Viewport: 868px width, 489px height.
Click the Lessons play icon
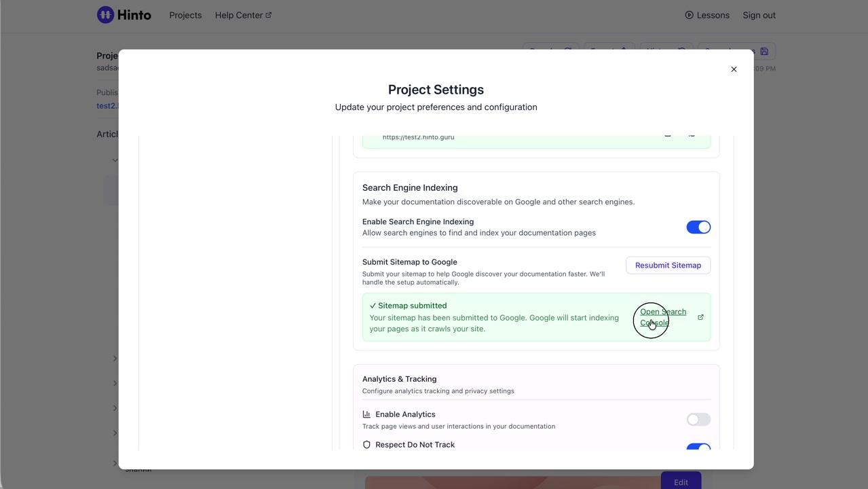tap(689, 15)
